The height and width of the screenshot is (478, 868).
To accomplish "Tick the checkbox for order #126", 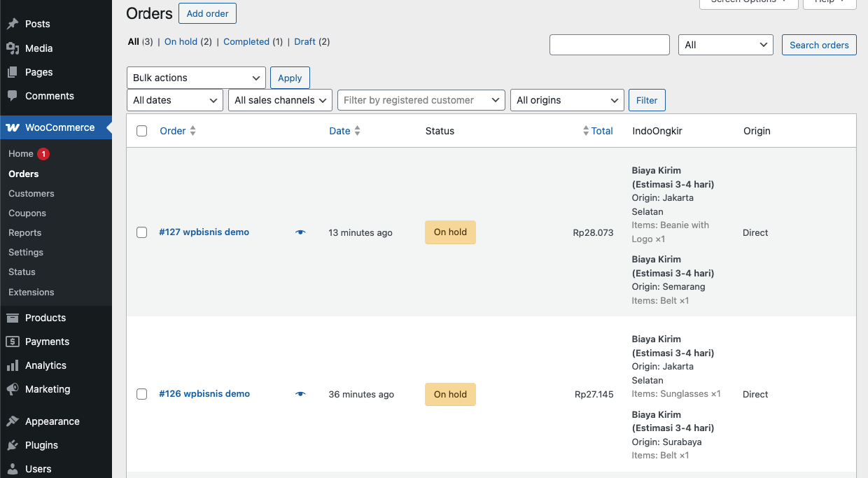I will coord(142,394).
